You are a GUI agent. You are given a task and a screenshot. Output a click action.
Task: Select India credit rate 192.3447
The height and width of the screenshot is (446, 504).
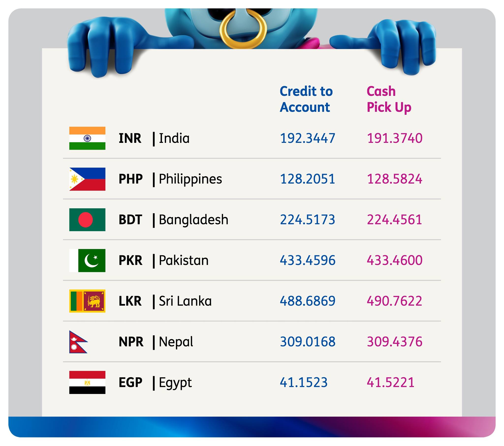coord(308,138)
